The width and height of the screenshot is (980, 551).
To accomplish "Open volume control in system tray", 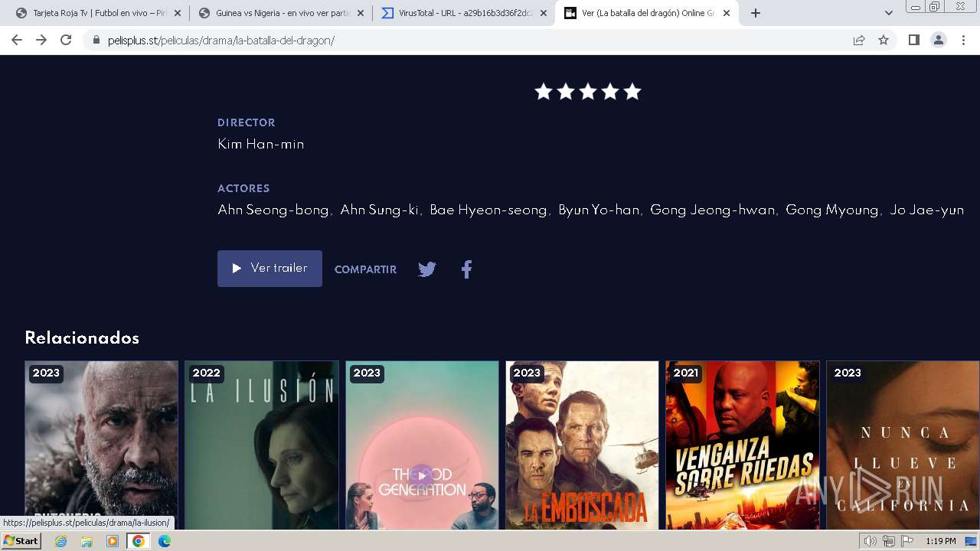I will pos(870,541).
